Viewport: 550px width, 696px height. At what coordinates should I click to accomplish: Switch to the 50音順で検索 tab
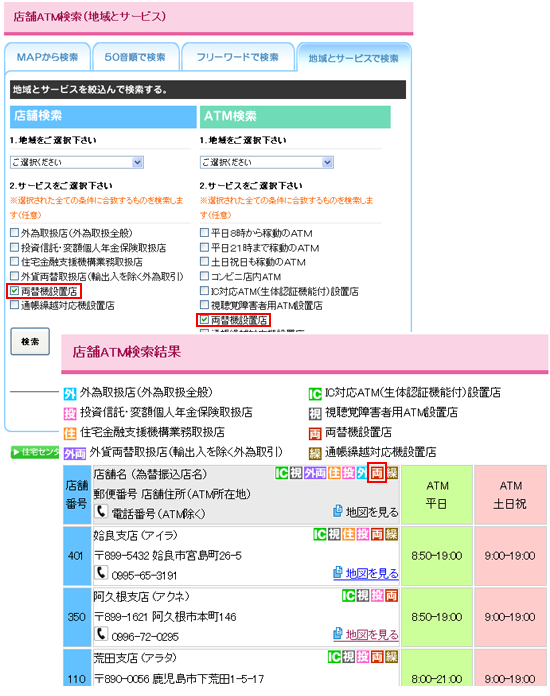tap(135, 57)
